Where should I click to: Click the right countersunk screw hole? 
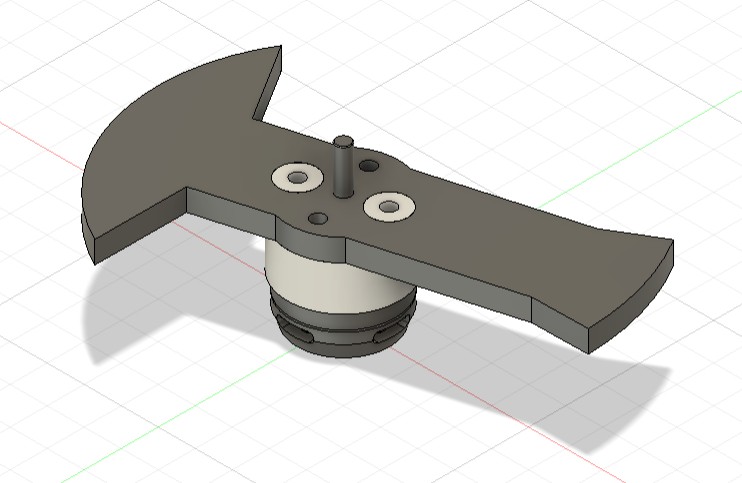[x=388, y=207]
